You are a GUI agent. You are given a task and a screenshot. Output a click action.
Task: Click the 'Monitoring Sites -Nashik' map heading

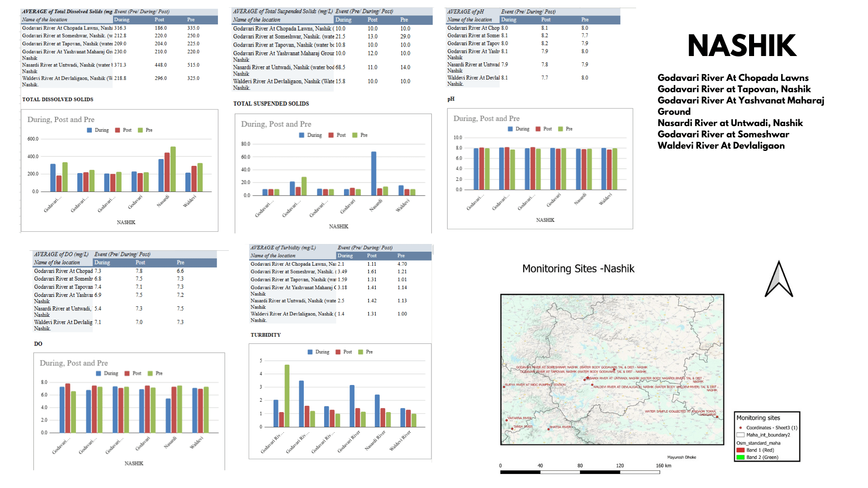coord(578,269)
